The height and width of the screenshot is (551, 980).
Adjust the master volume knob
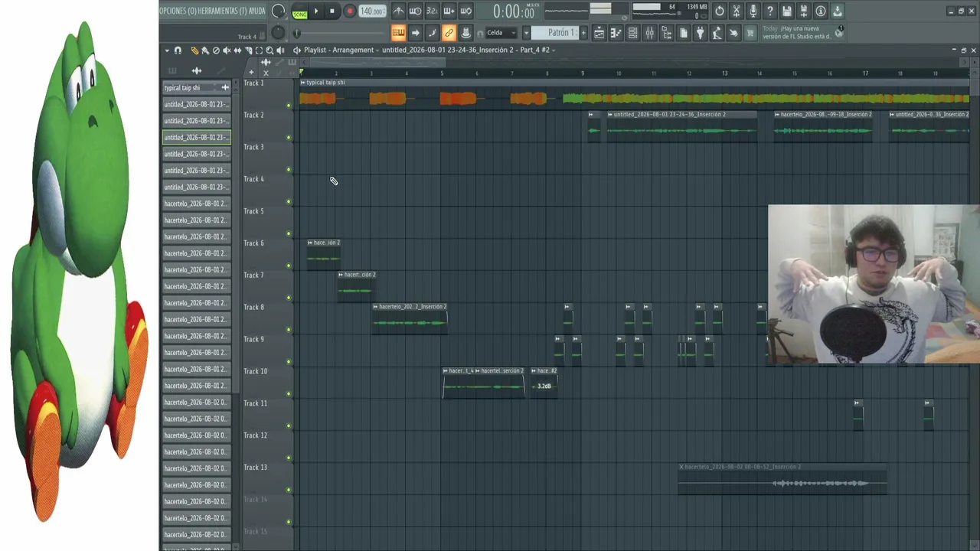coord(279,11)
